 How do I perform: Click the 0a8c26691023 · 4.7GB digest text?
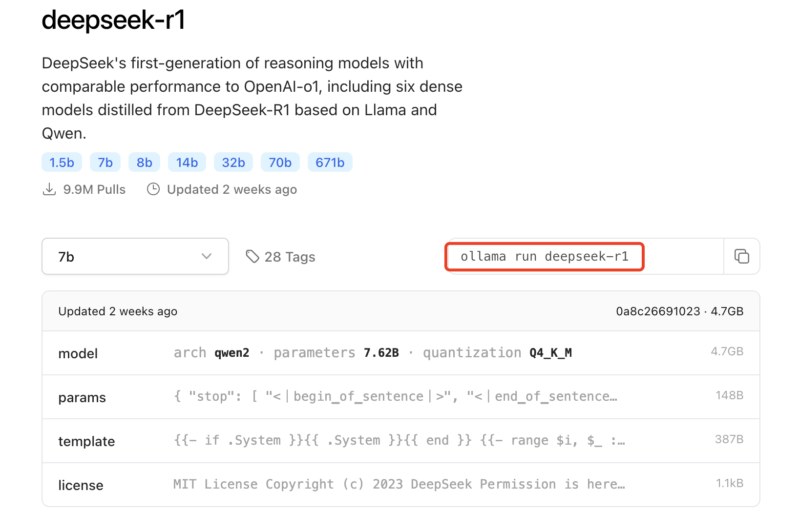(x=679, y=311)
